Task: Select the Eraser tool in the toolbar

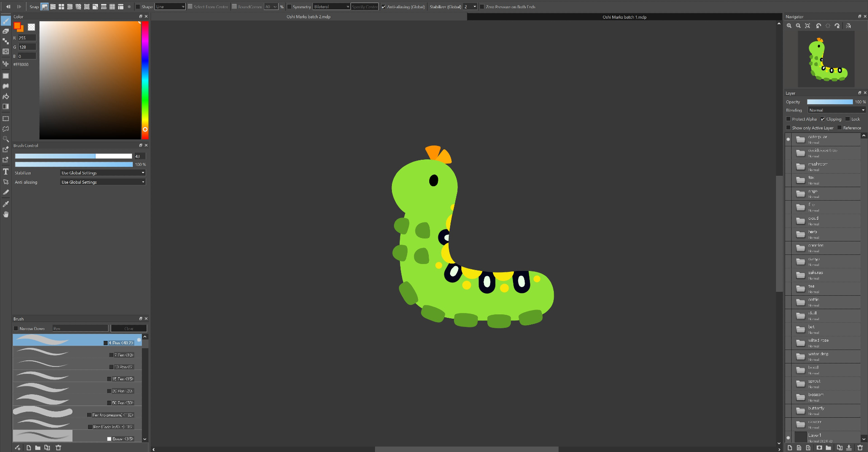Action: 6,31
